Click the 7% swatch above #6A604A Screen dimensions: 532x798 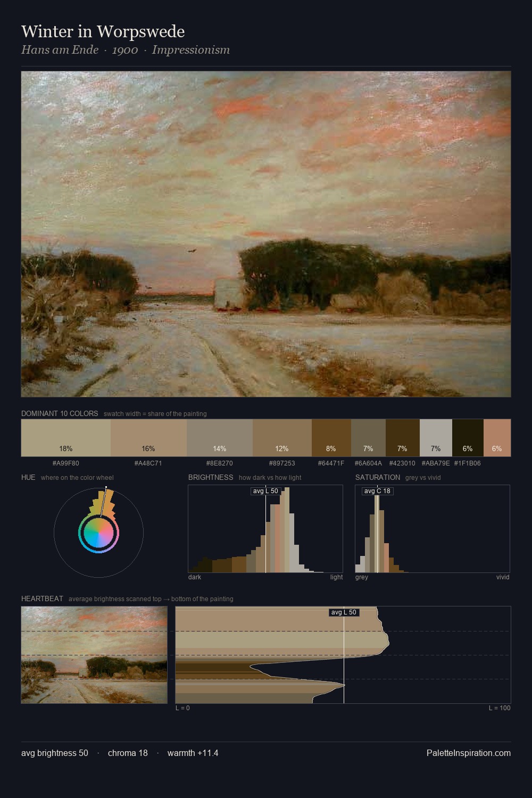click(368, 438)
